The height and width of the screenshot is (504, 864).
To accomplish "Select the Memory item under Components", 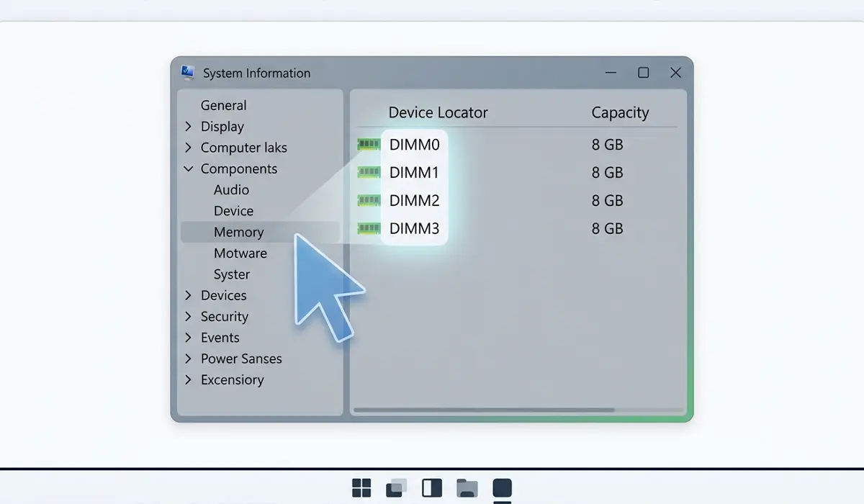I will coord(260,232).
